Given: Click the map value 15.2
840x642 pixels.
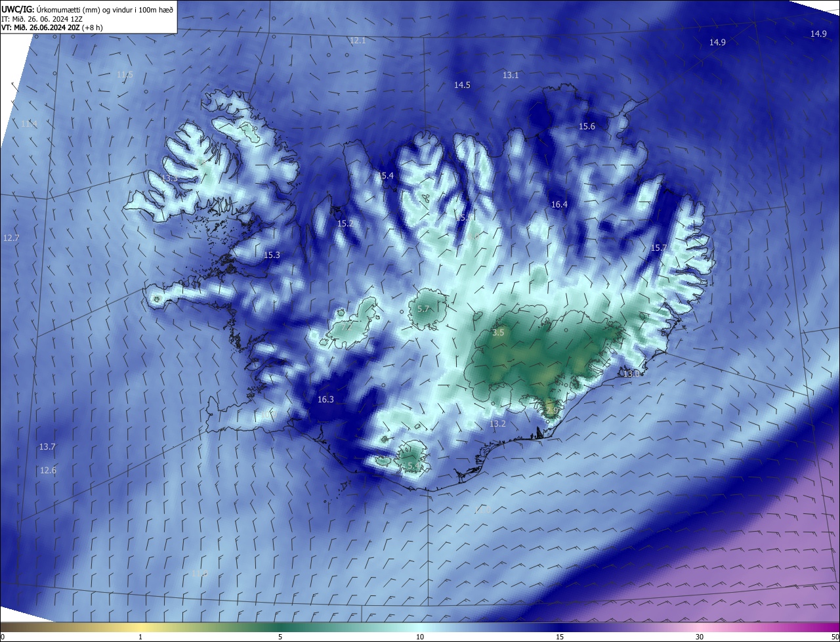Looking at the screenshot, I should tap(345, 224).
